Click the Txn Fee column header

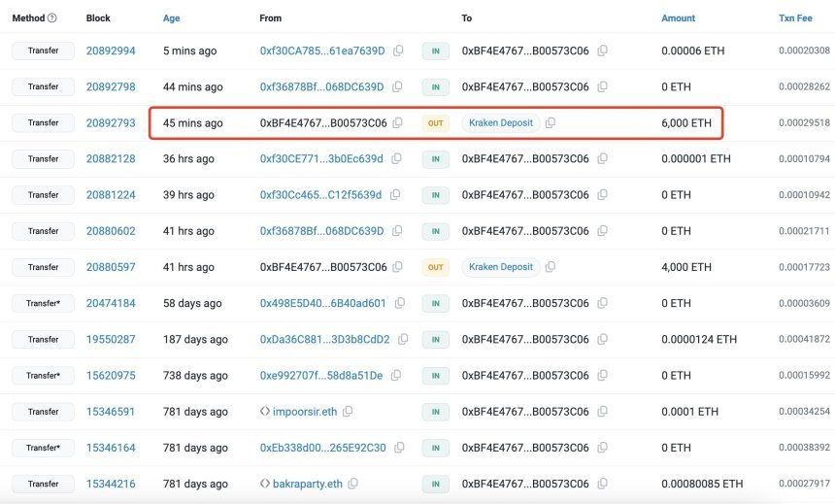(x=795, y=18)
